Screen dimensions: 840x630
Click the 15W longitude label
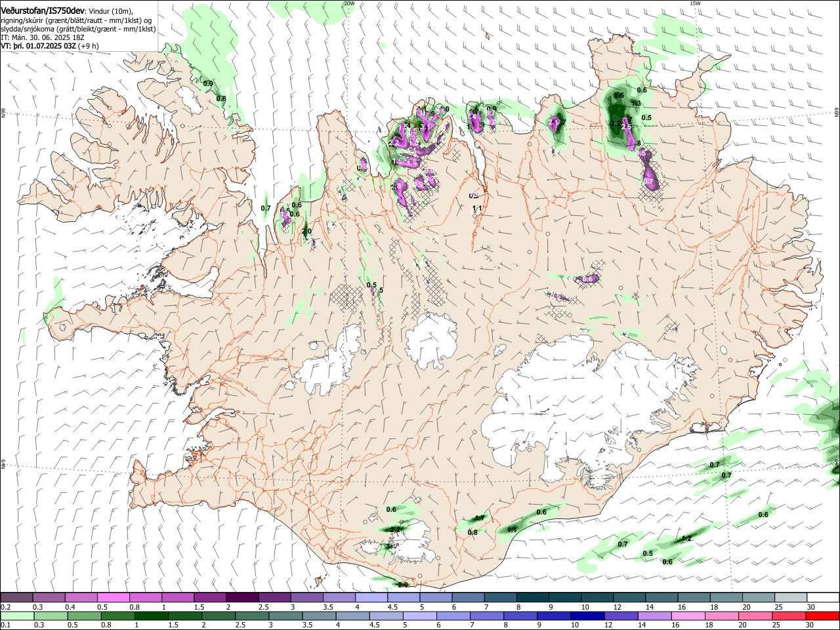pos(695,3)
